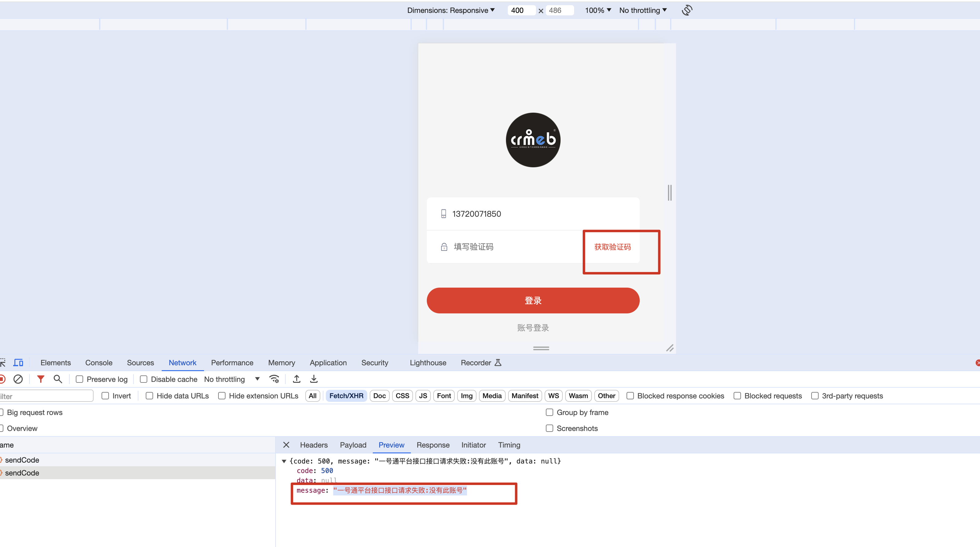Select the Media filter type
The height and width of the screenshot is (547, 980).
pos(492,396)
